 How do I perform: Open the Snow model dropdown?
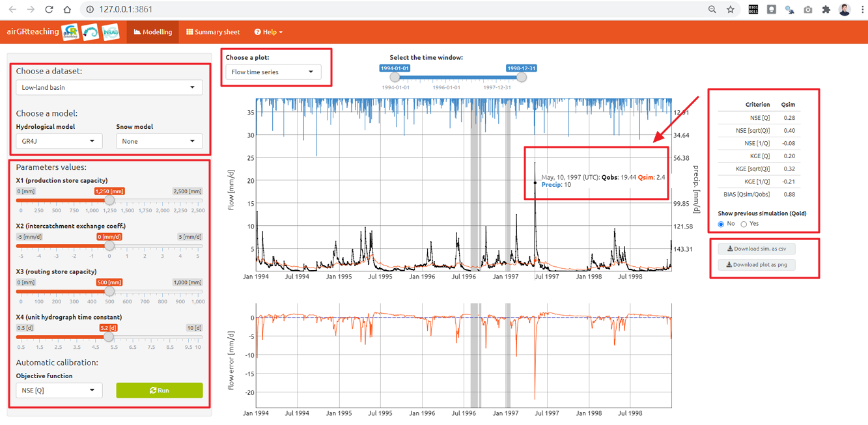(x=160, y=141)
